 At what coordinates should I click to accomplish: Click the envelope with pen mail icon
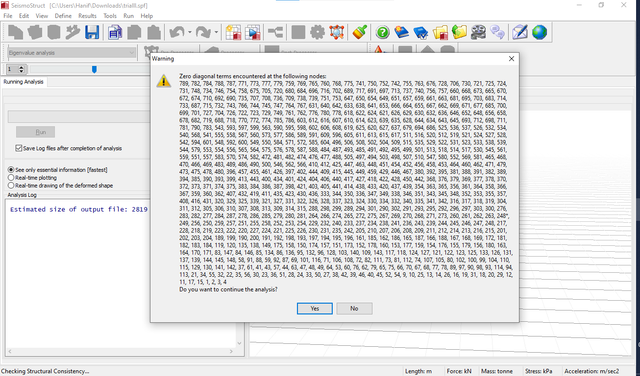pyautogui.click(x=520, y=32)
